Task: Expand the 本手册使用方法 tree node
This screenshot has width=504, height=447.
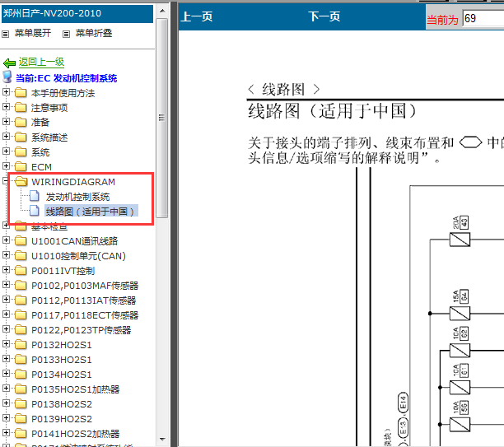Action: [6, 92]
